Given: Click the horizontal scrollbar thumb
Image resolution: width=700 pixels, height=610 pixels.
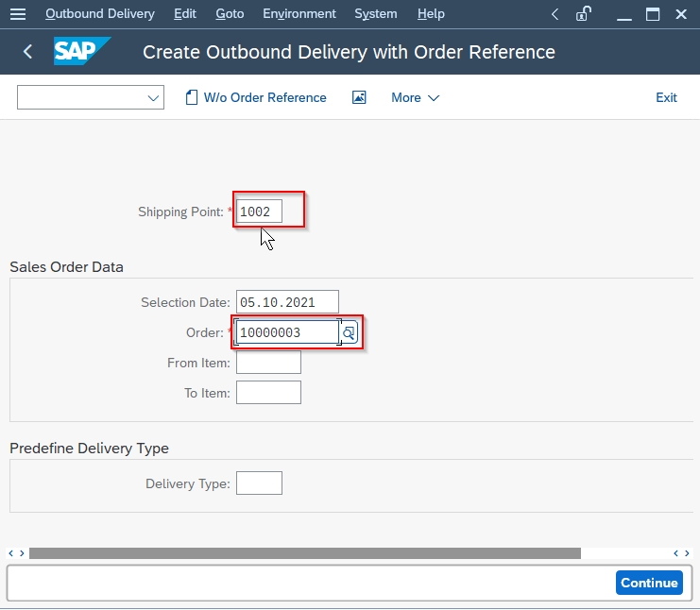Looking at the screenshot, I should pyautogui.click(x=305, y=553).
